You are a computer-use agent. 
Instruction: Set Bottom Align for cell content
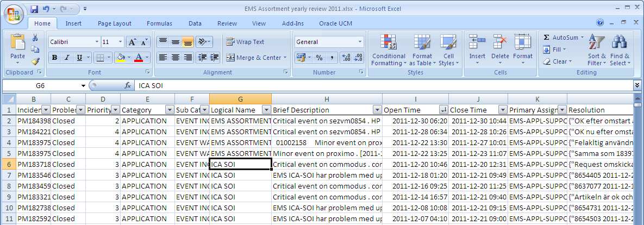tap(187, 42)
